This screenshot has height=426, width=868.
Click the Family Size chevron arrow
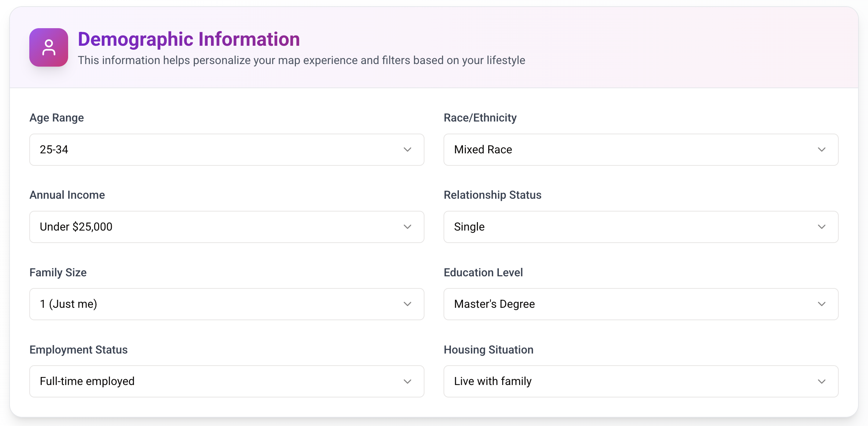[407, 304]
